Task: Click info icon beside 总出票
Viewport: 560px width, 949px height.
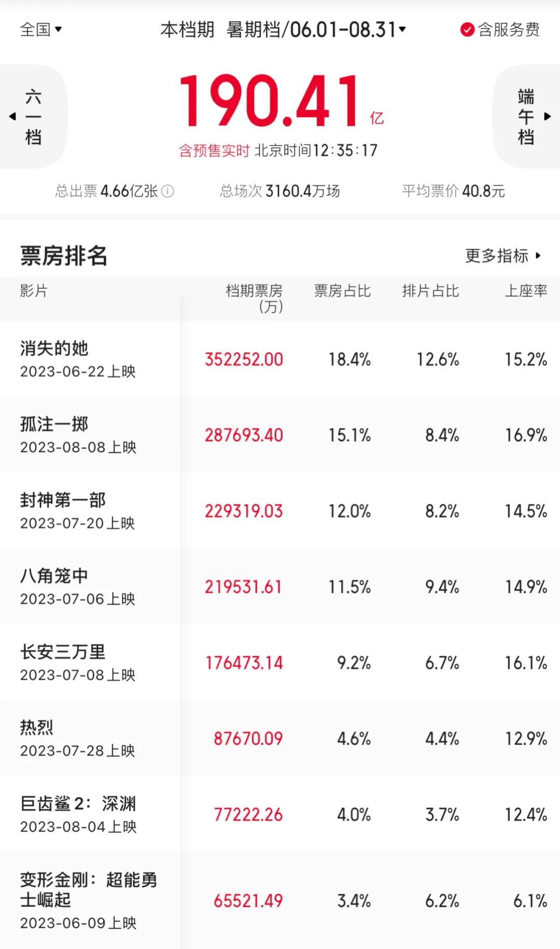Action: [167, 191]
